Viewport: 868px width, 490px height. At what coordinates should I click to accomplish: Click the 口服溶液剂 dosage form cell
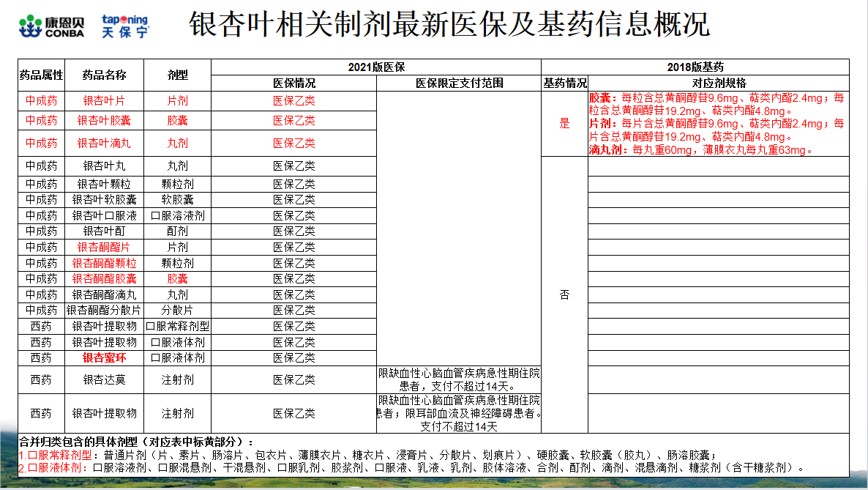pos(178,215)
